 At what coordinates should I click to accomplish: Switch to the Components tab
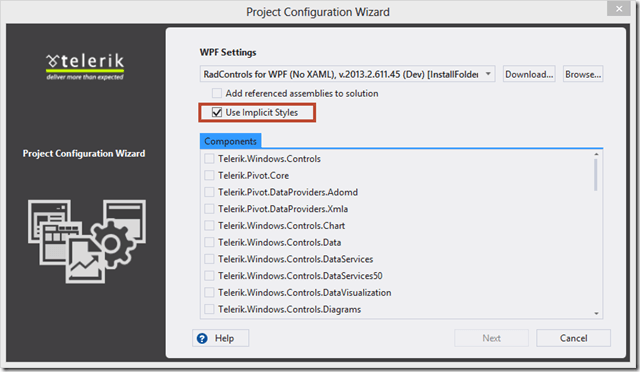click(230, 141)
